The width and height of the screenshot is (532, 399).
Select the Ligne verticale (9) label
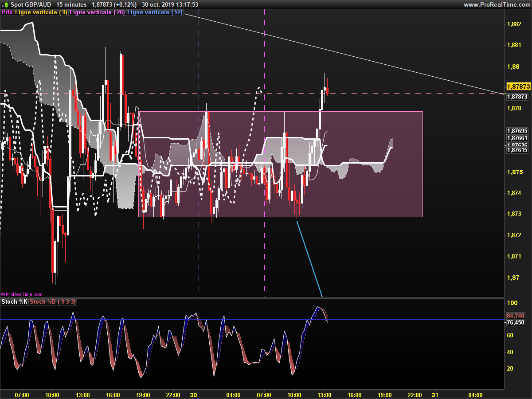coord(41,12)
